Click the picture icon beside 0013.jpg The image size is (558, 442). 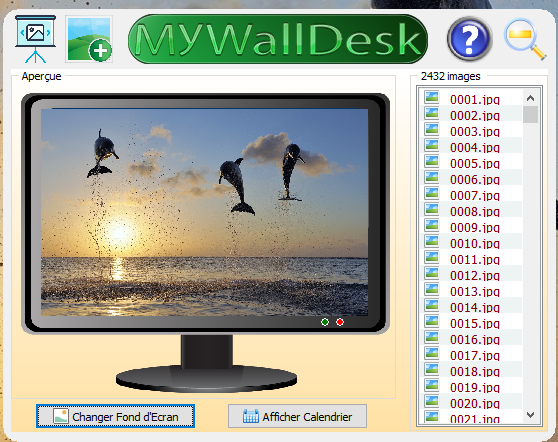tap(432, 289)
